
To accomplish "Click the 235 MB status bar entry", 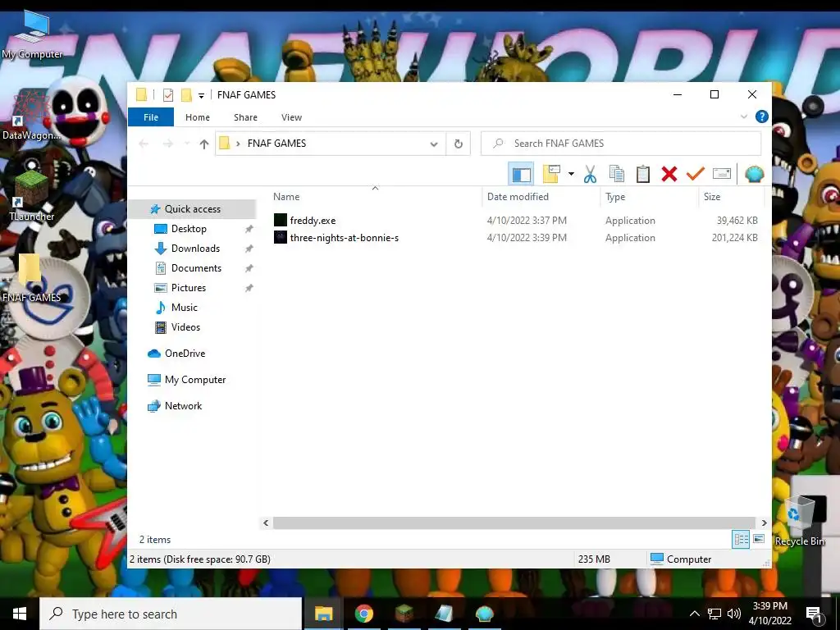I will (x=594, y=559).
